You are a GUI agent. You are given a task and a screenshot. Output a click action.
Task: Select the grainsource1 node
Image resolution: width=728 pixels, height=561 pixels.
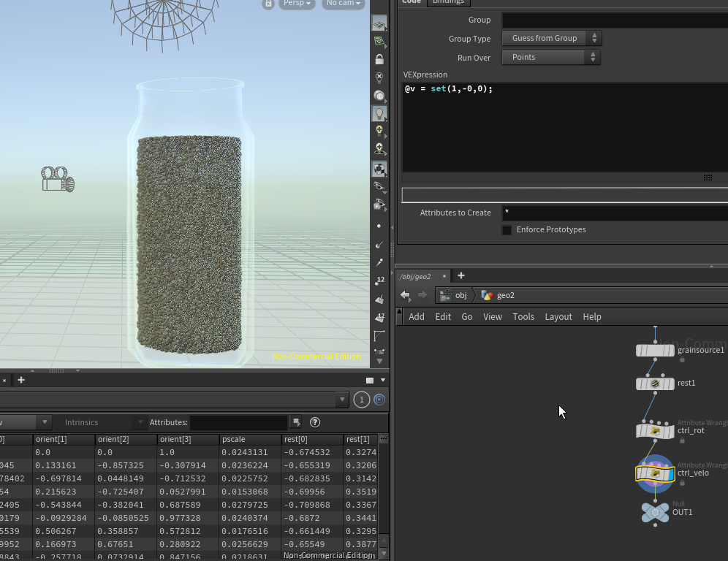pyautogui.click(x=655, y=351)
